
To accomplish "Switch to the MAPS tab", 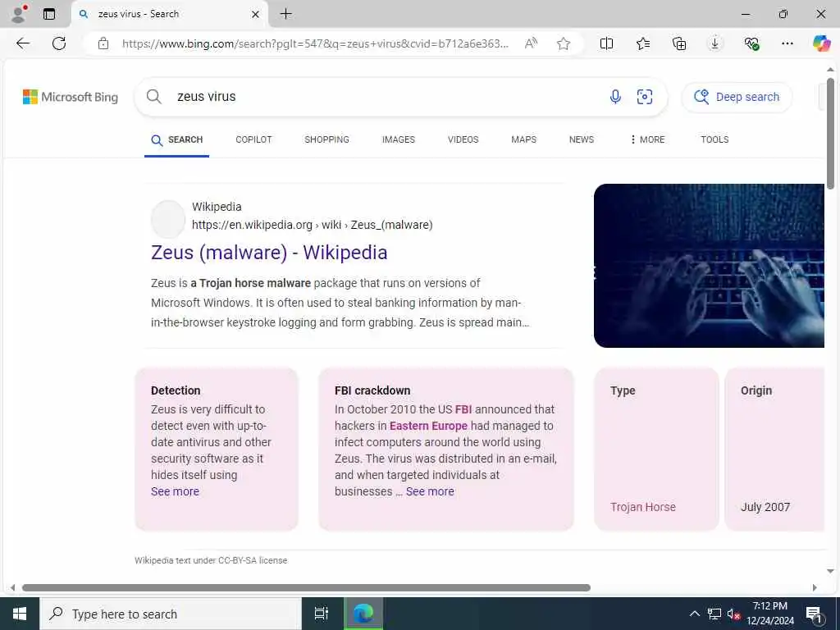I will pyautogui.click(x=524, y=139).
